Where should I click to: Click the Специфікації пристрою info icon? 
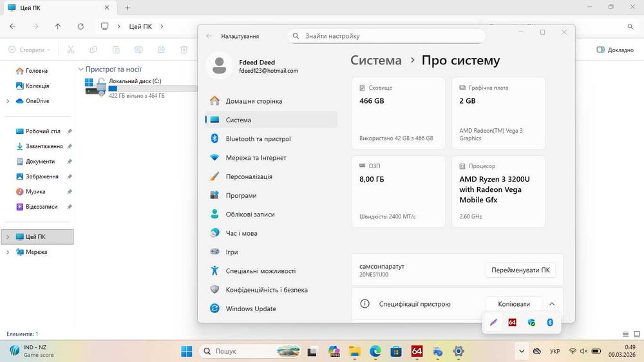(365, 303)
